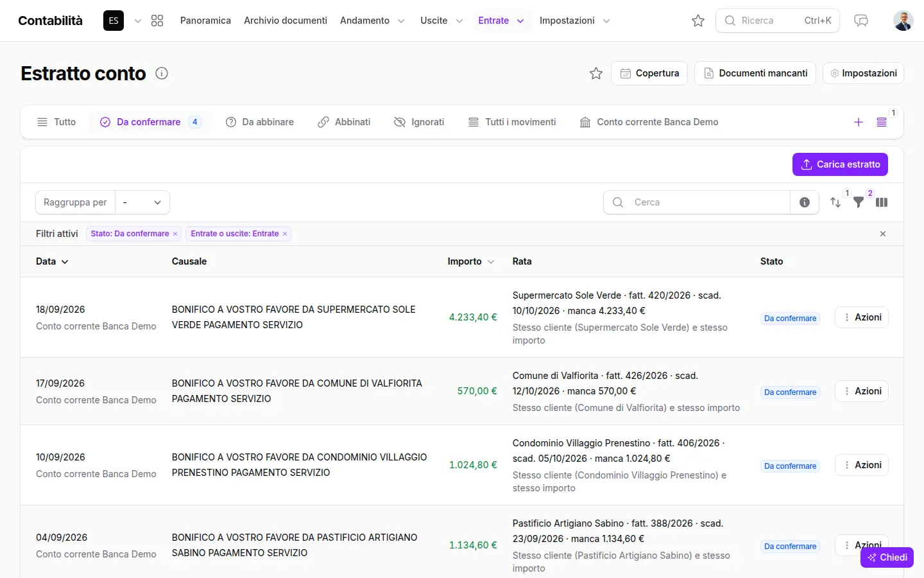The width and height of the screenshot is (924, 578).
Task: Click the favorites star in top navigation
Action: (698, 21)
